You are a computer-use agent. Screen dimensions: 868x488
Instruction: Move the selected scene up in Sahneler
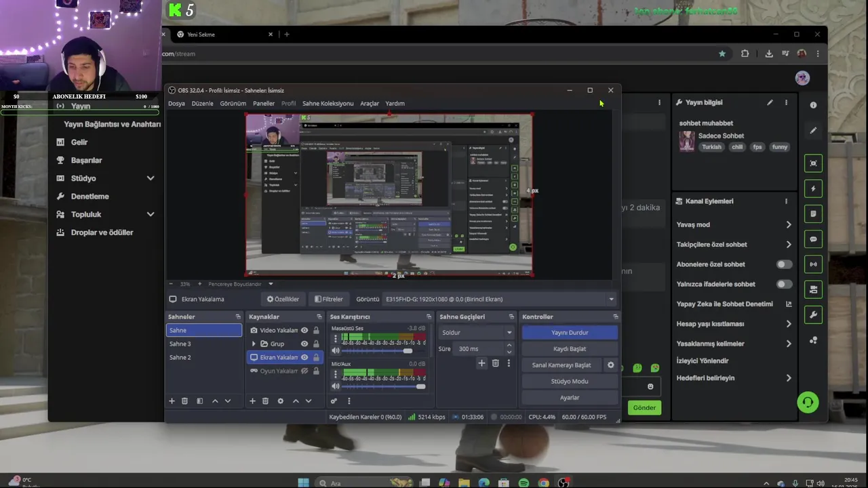(x=215, y=401)
